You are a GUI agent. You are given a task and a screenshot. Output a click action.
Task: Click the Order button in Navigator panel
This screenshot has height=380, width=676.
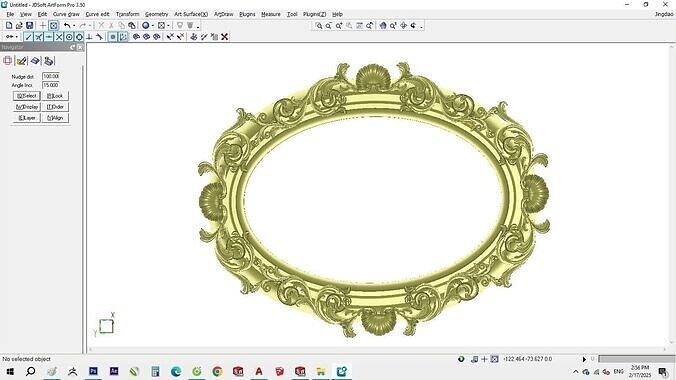55,107
